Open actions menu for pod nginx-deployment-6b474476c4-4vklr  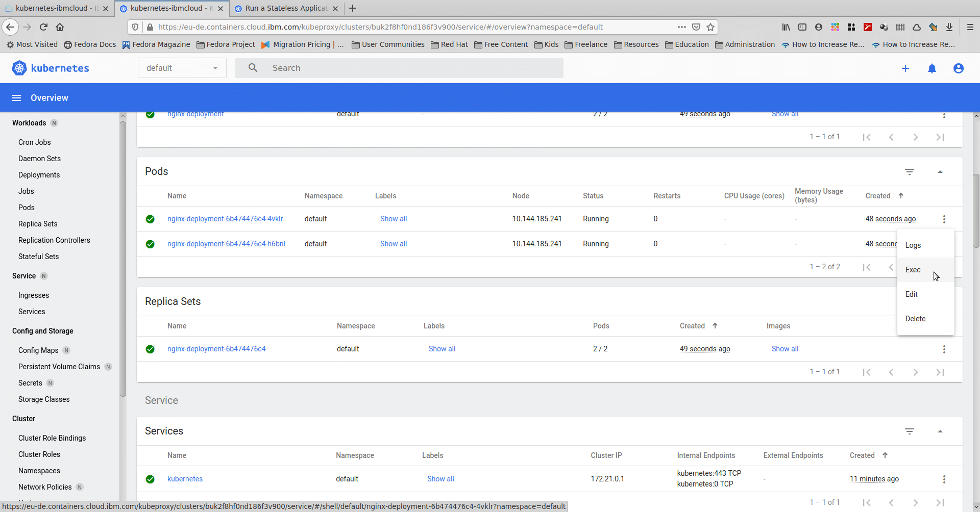pos(944,219)
